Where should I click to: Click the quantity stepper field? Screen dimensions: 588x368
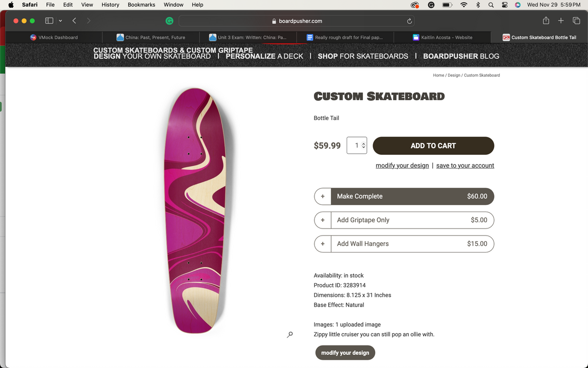click(357, 146)
